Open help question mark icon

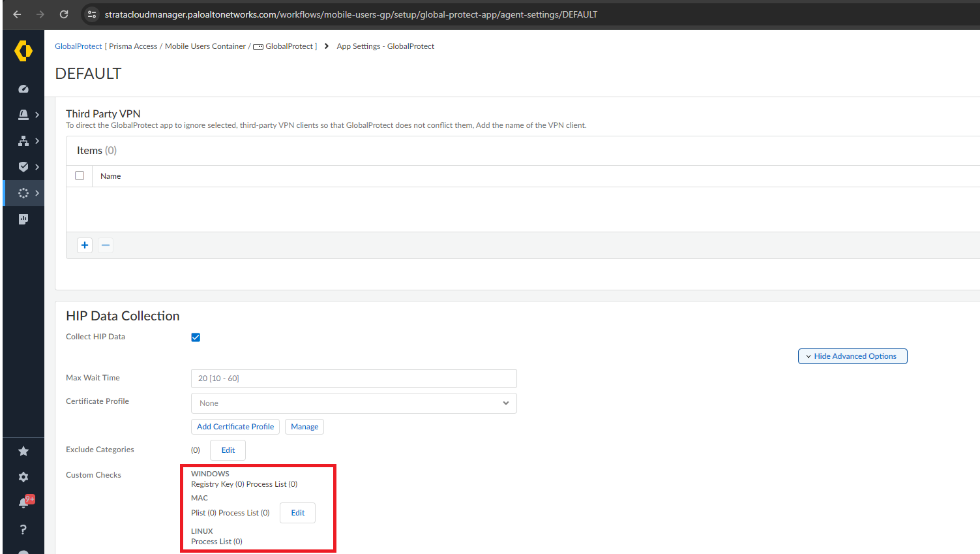click(x=23, y=529)
